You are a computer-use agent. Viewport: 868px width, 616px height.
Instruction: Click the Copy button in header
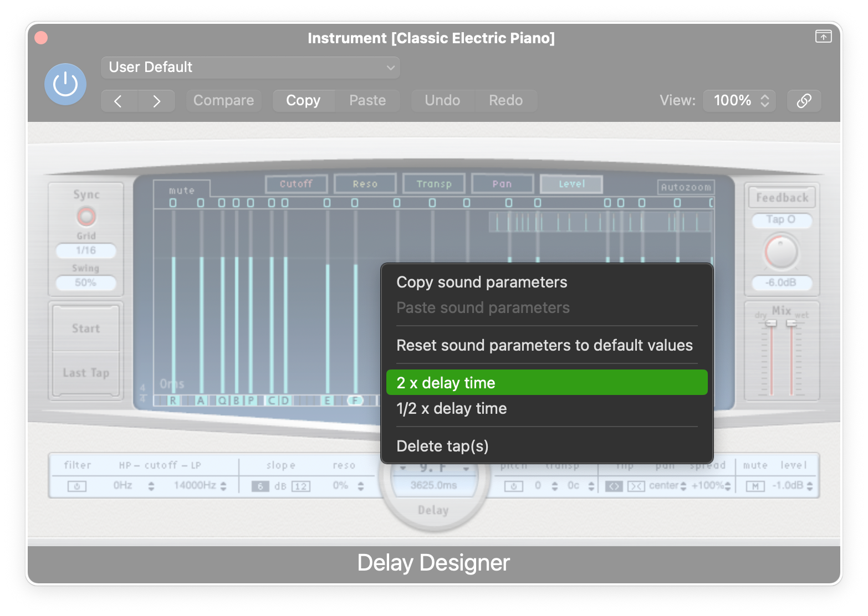pos(303,101)
